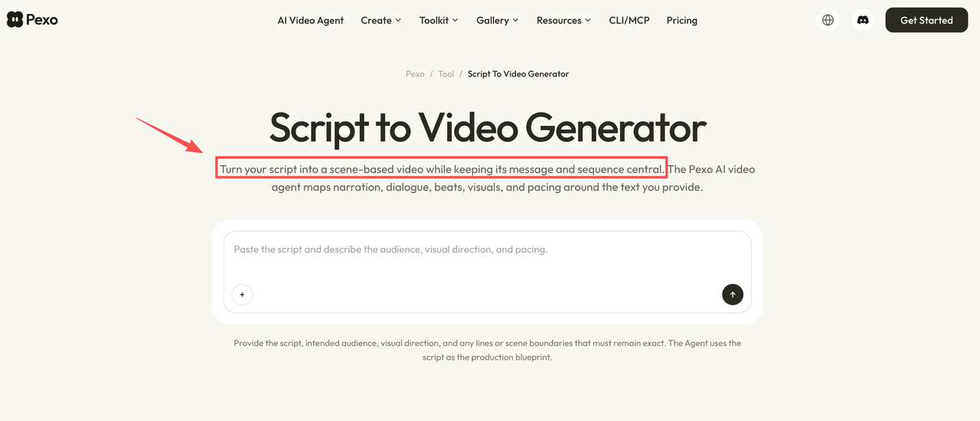Submit the script with the arrow button
This screenshot has width=980, height=421.
733,295
